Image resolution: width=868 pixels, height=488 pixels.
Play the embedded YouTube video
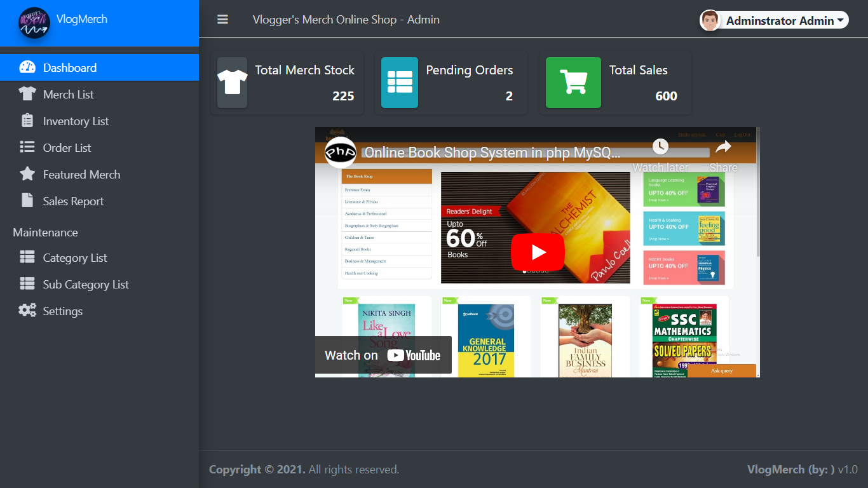point(538,252)
